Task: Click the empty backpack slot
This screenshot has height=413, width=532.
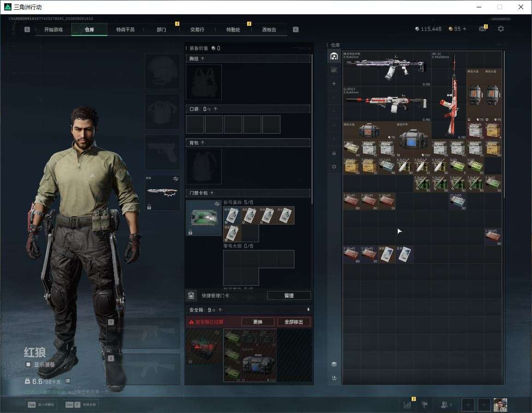Action: [x=204, y=166]
